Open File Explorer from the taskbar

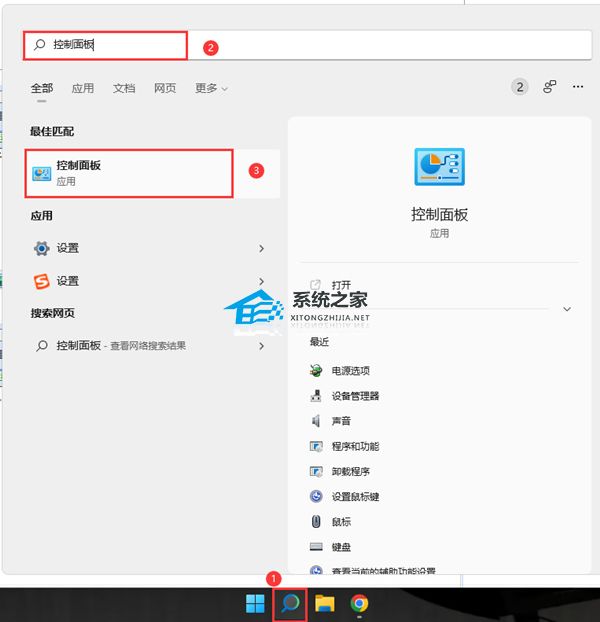[x=325, y=603]
